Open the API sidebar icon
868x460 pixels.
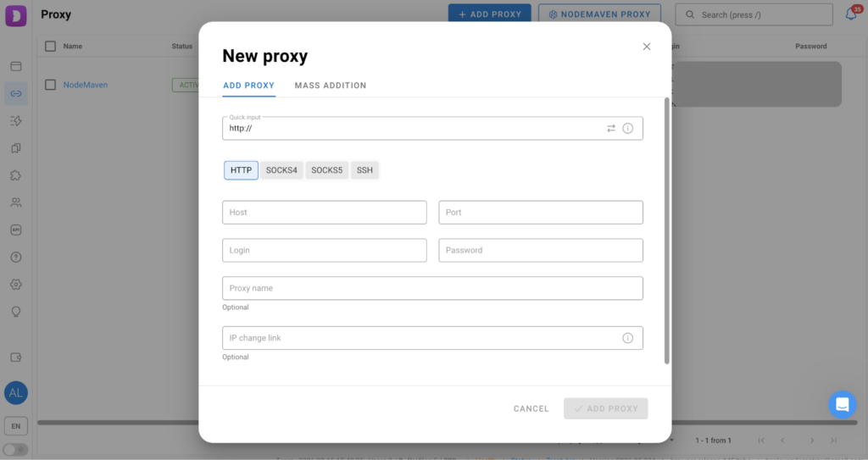pos(16,230)
